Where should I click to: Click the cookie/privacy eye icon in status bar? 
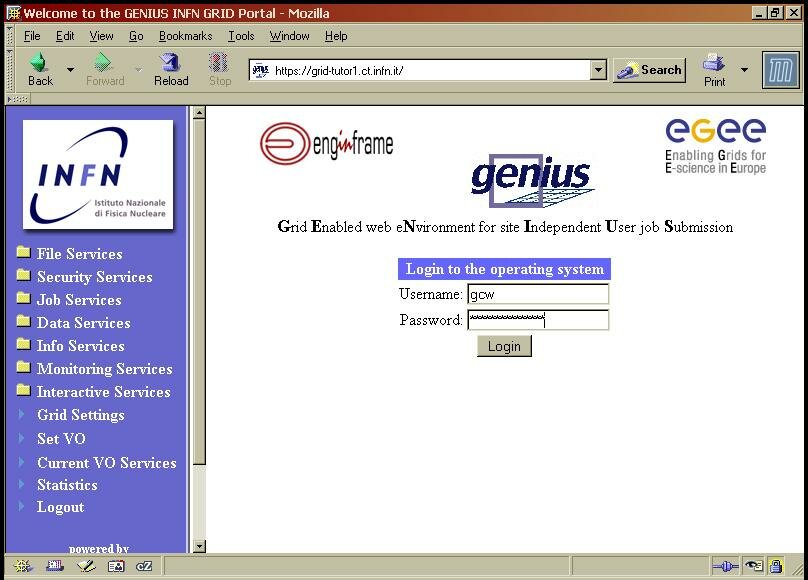click(x=753, y=566)
